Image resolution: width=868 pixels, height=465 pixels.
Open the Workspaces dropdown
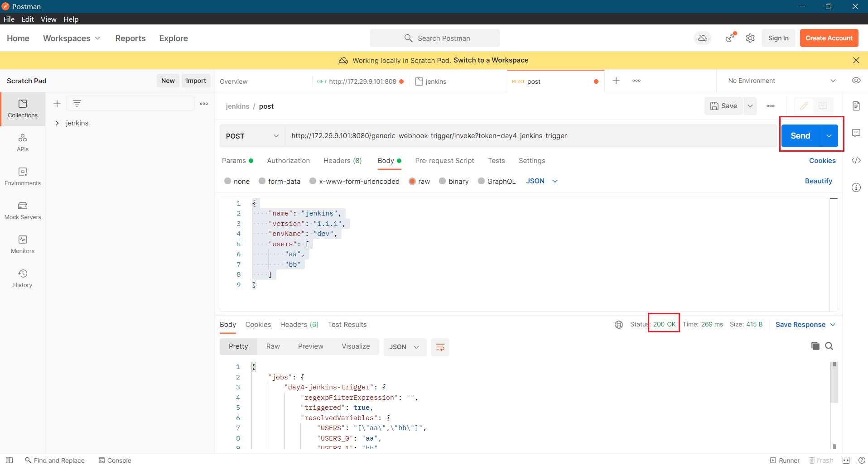click(x=72, y=38)
